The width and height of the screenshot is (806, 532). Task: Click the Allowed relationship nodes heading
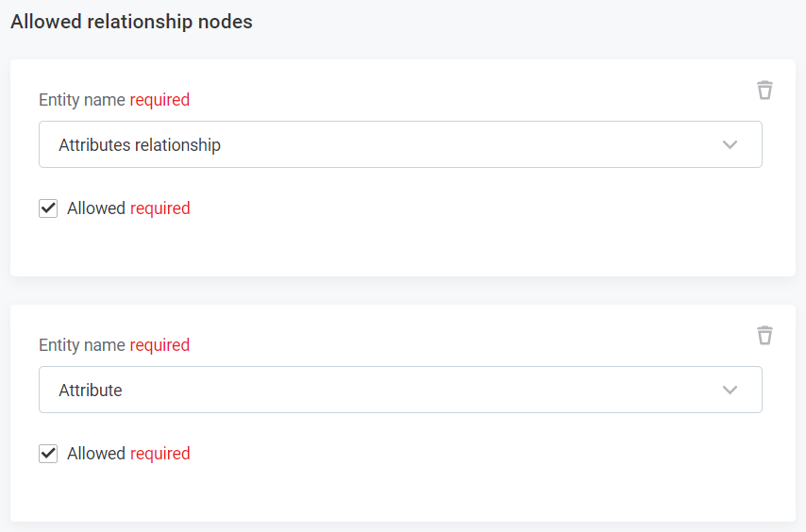[131, 22]
